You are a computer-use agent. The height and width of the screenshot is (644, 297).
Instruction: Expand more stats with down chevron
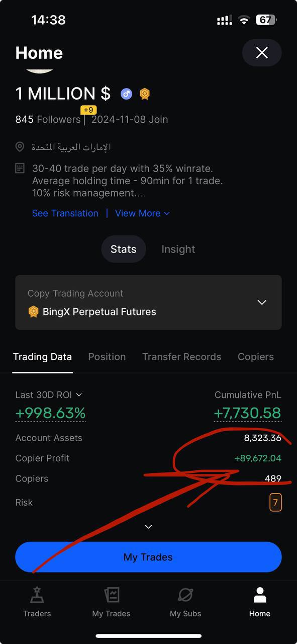click(148, 527)
